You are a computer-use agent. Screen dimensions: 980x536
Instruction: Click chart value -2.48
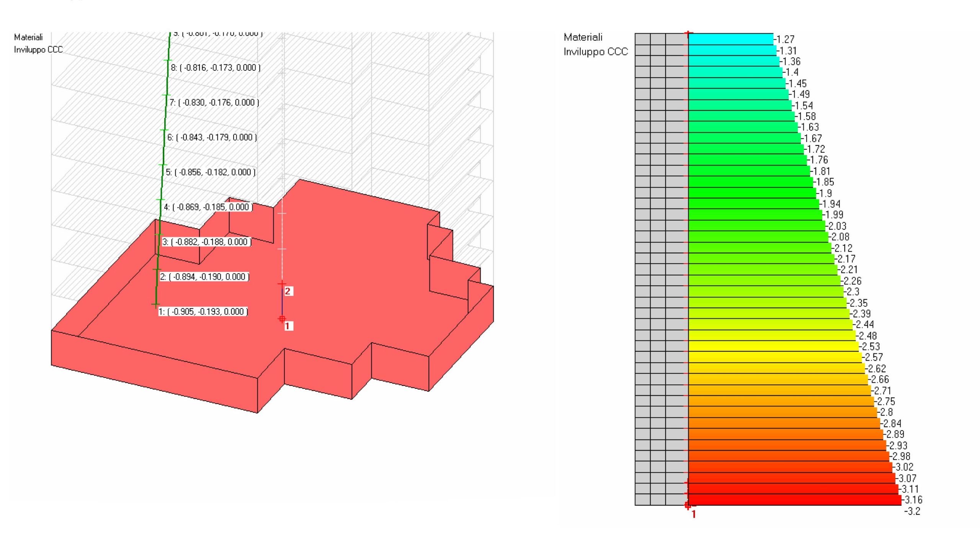tap(867, 336)
